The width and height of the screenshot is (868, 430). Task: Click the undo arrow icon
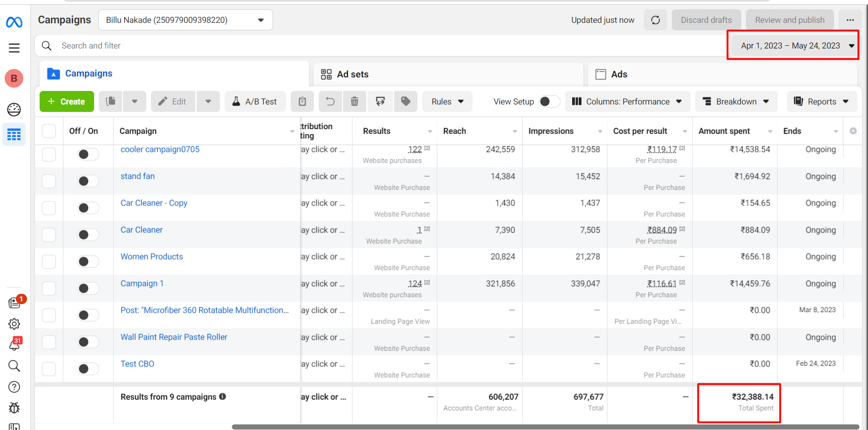coord(330,102)
